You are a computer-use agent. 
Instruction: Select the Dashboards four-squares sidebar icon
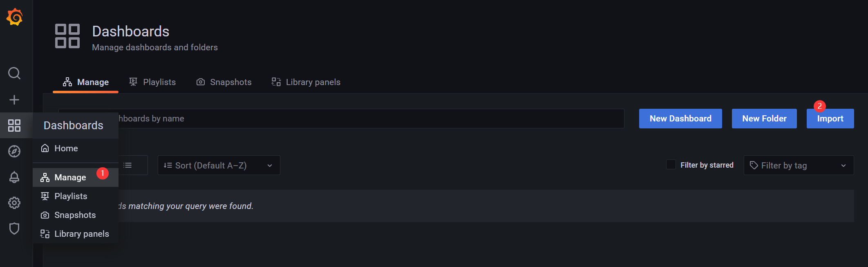[14, 126]
